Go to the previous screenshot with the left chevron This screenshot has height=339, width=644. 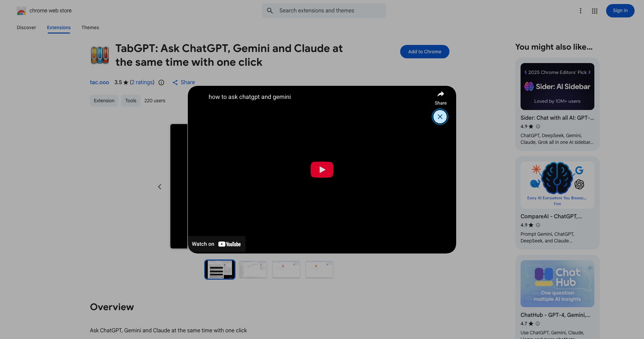160,187
